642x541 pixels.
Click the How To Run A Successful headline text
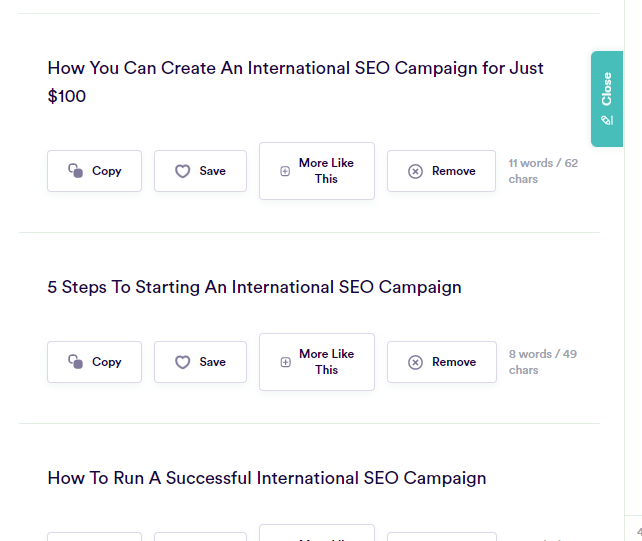point(266,478)
